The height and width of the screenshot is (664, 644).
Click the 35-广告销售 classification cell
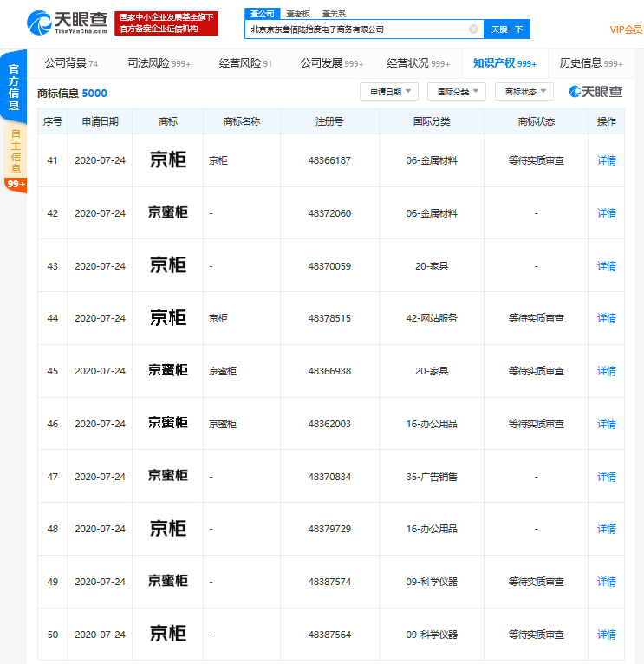tap(432, 477)
